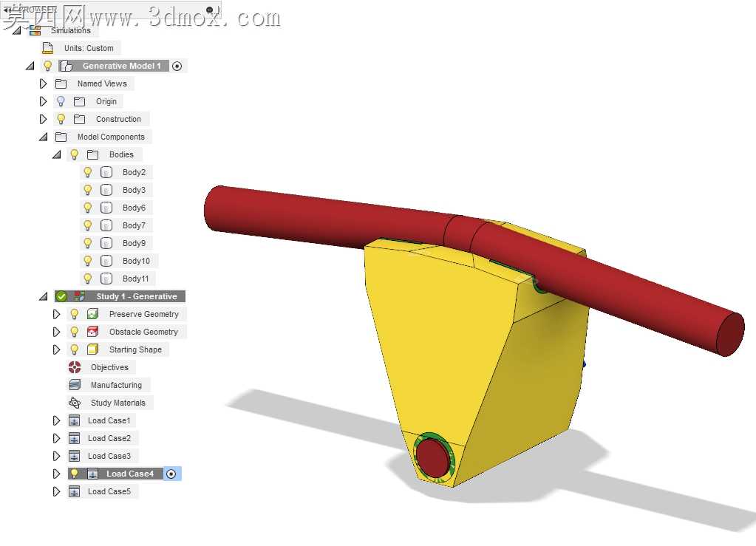
Task: Expand the Obstacle Geometry node
Action: [56, 332]
